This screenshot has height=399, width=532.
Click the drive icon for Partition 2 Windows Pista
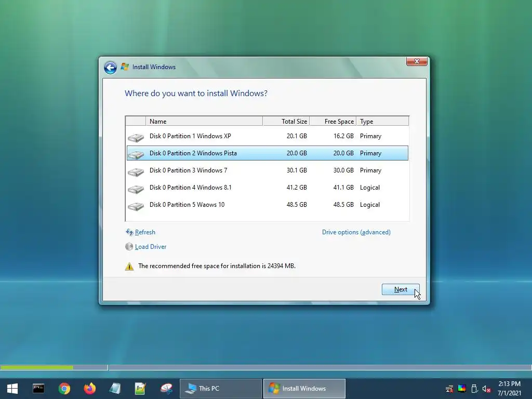pyautogui.click(x=136, y=155)
